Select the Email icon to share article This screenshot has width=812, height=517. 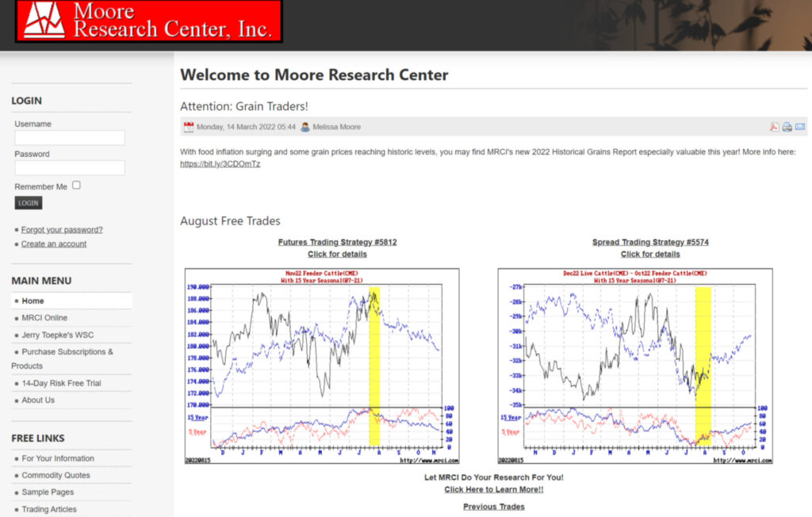tap(799, 126)
